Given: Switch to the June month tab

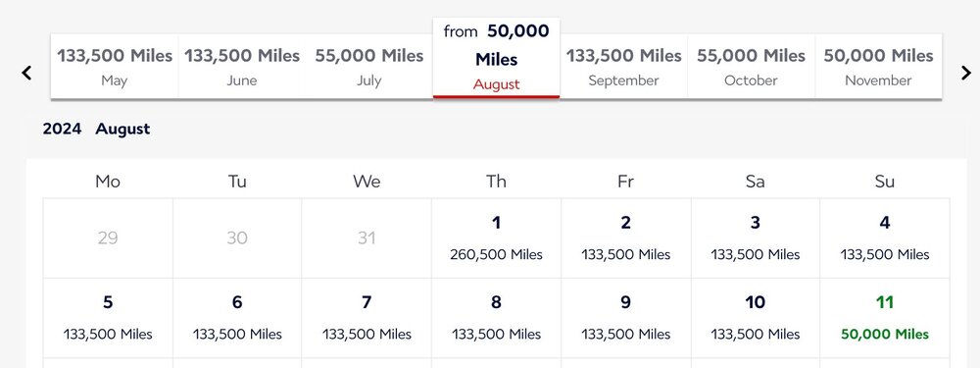Looking at the screenshot, I should pos(242,67).
